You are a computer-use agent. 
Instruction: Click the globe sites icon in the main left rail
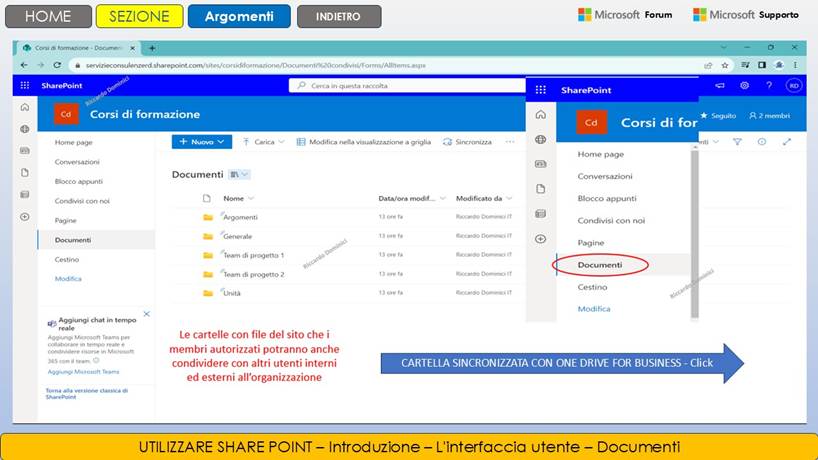pyautogui.click(x=25, y=129)
